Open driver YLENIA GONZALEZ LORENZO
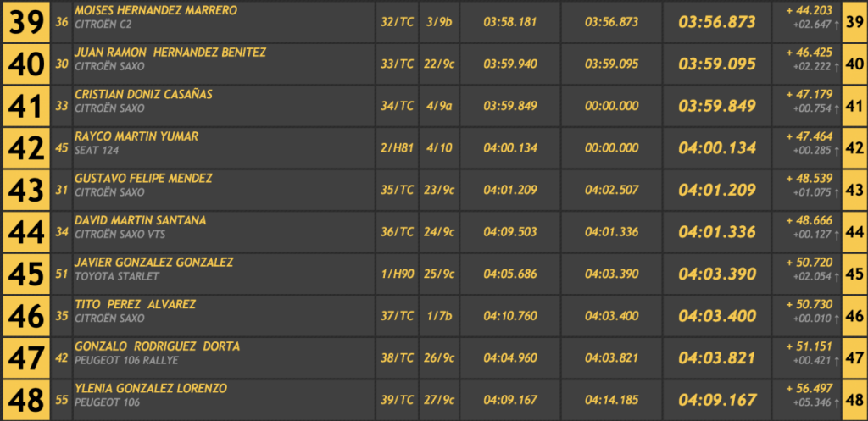The width and height of the screenshot is (868, 421). coord(152,388)
